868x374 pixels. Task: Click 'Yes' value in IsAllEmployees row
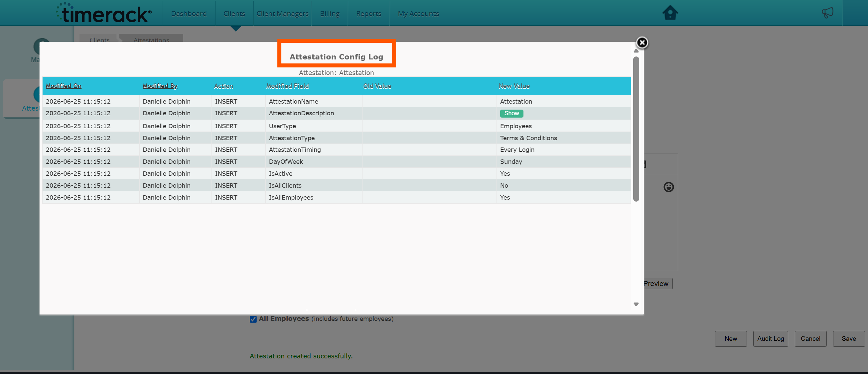[505, 197]
